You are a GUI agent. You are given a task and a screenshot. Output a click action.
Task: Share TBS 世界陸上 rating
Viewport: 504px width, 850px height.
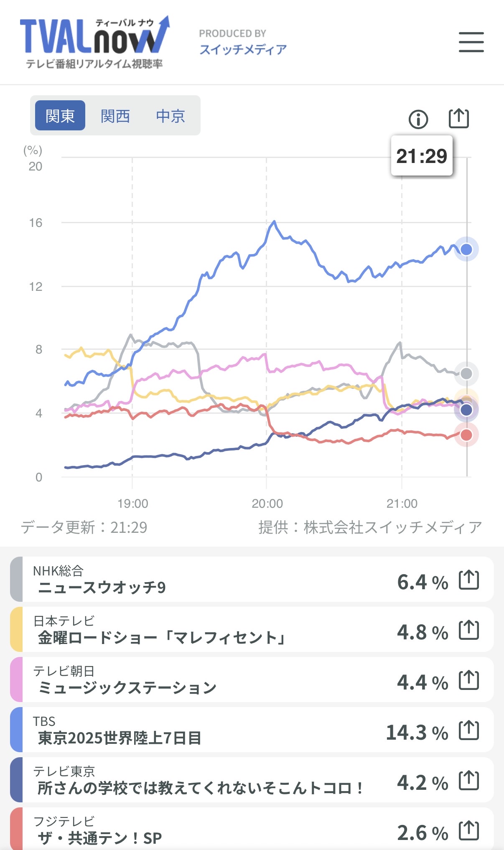468,730
